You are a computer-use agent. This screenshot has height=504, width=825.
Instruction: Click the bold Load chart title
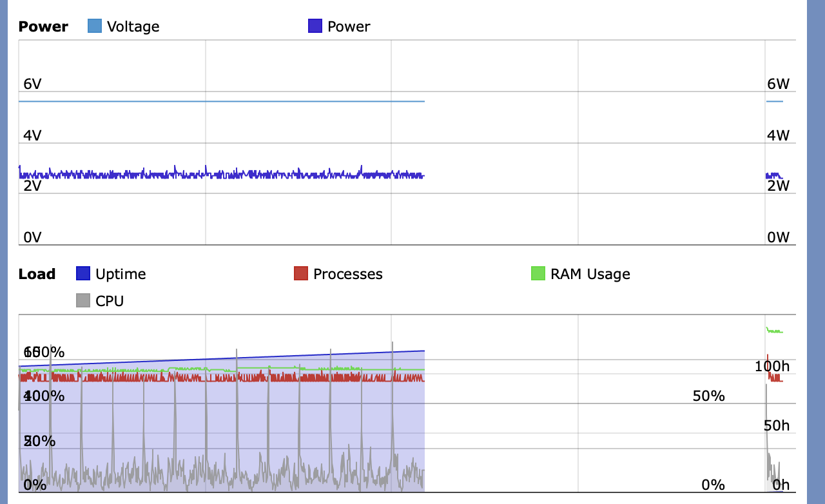pos(37,274)
